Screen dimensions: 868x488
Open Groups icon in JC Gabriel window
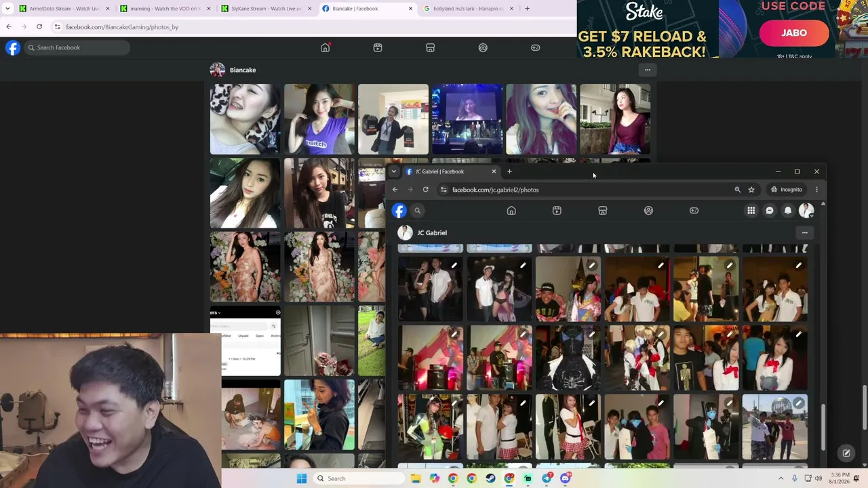tap(648, 211)
